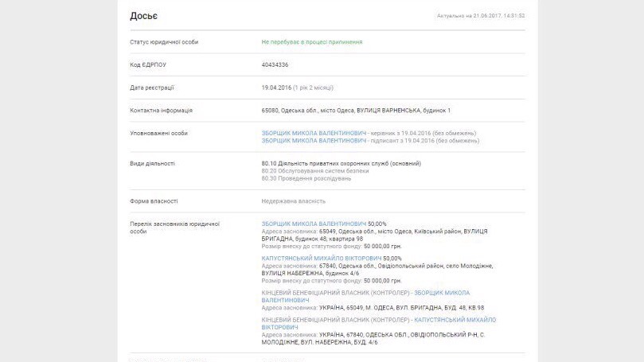Click the Види діяльності row label

152,163
